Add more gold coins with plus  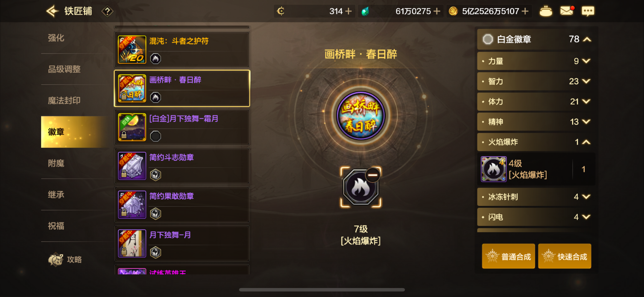525,11
